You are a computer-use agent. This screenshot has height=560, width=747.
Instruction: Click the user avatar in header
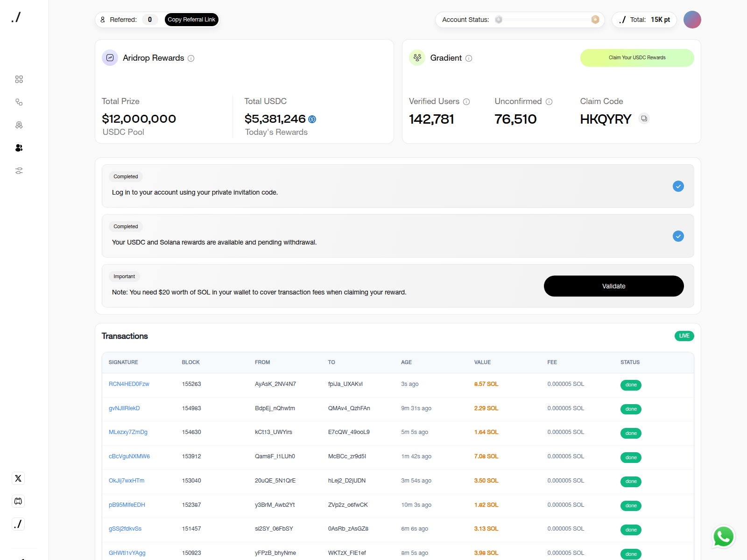[x=692, y=20]
